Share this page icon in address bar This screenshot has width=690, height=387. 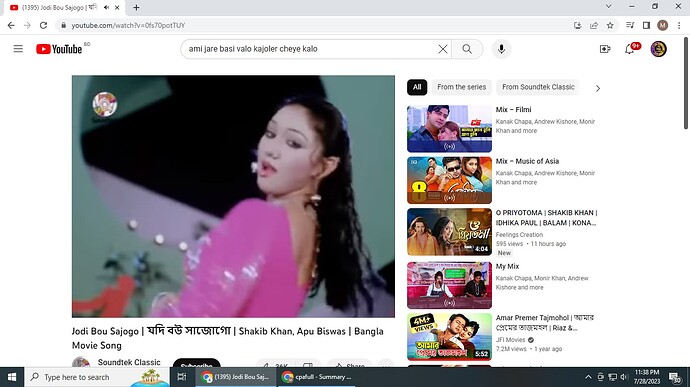tap(594, 26)
